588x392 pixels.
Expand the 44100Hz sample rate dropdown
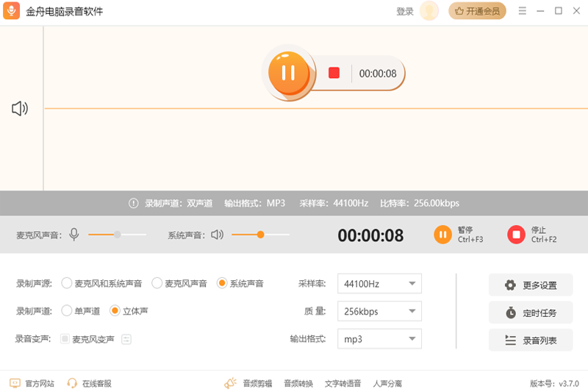(x=379, y=283)
